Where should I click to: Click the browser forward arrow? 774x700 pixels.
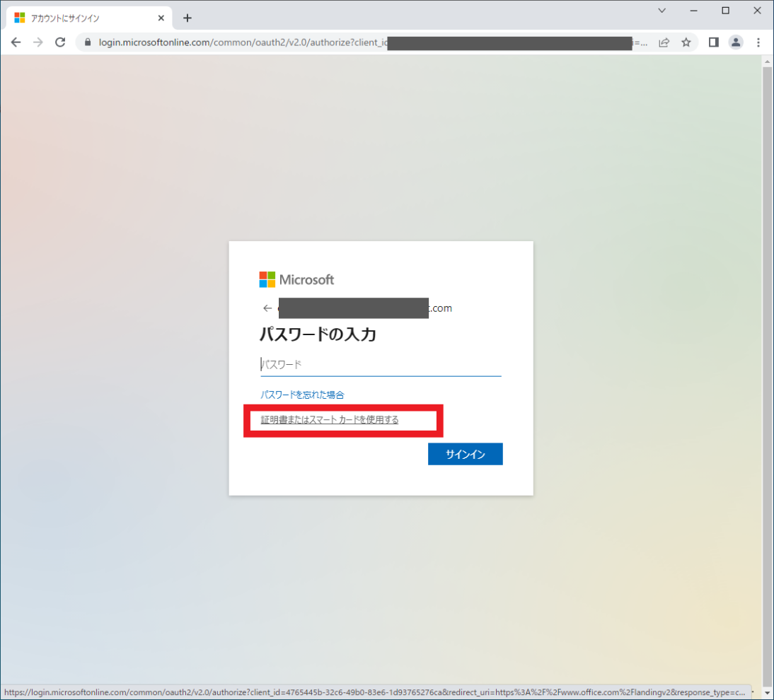(38, 42)
